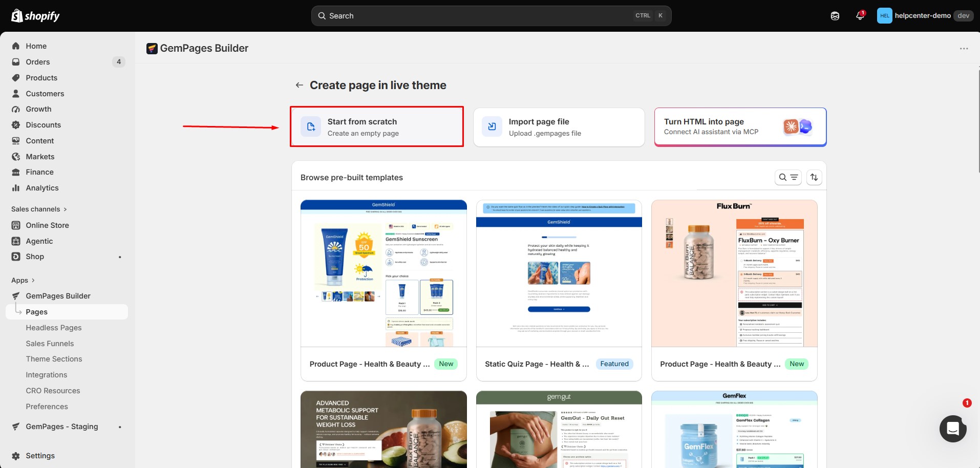This screenshot has width=980, height=468.
Task: Click the Featured badge on Static Quiz Page
Action: click(x=614, y=364)
